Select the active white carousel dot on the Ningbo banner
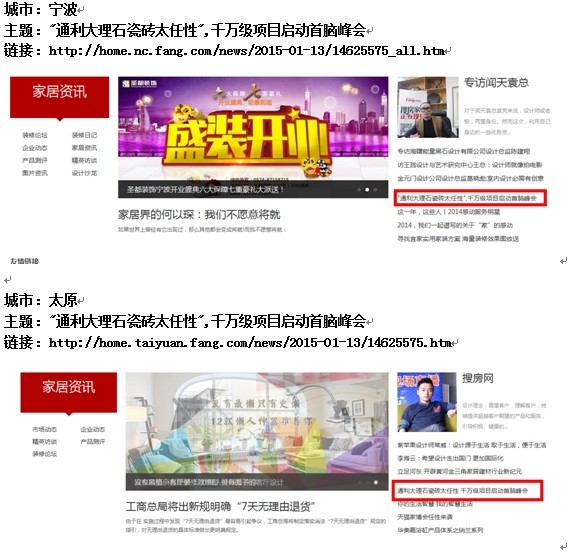Viewport: 574px width, 553px height. (x=367, y=190)
